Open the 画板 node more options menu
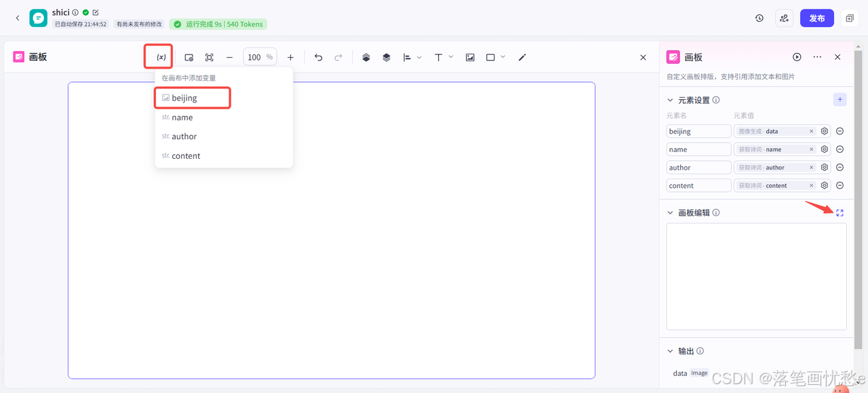The width and height of the screenshot is (868, 393). 817,57
